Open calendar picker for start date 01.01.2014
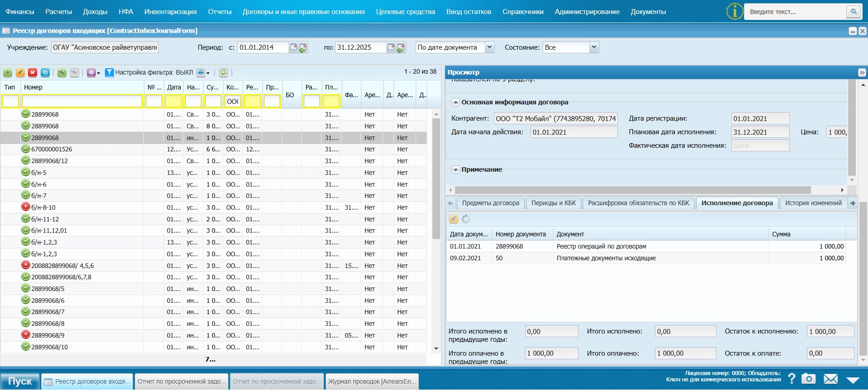Image resolution: width=868 pixels, height=390 pixels. pyautogui.click(x=294, y=47)
